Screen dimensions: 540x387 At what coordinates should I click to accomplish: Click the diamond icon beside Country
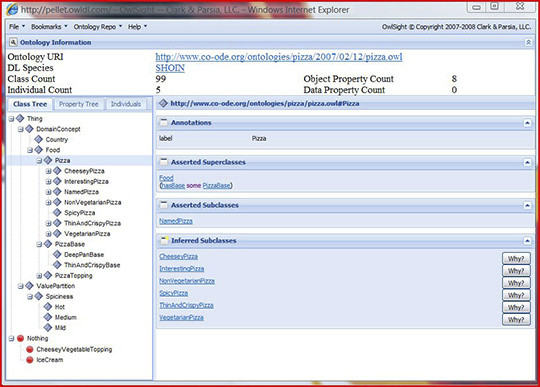point(39,139)
